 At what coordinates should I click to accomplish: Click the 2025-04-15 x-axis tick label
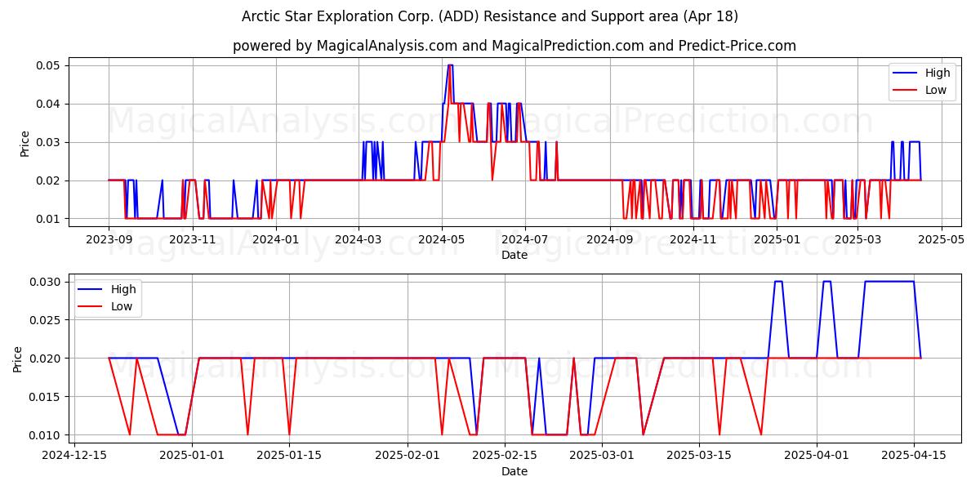pos(915,456)
